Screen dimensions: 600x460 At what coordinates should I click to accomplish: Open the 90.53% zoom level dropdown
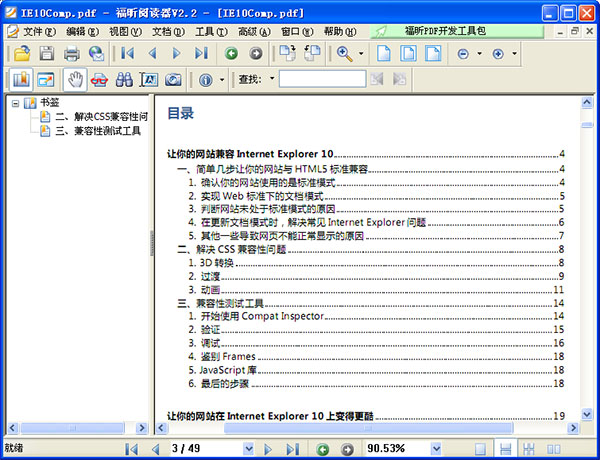pyautogui.click(x=436, y=449)
